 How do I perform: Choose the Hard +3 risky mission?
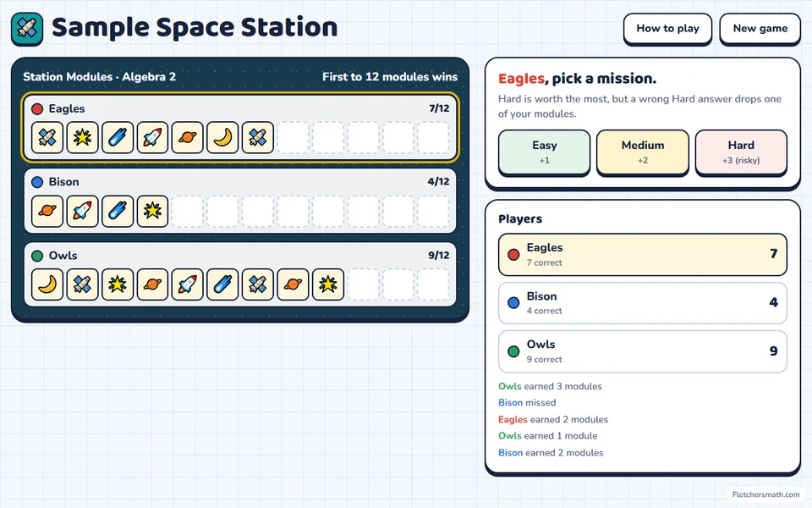pyautogui.click(x=741, y=152)
